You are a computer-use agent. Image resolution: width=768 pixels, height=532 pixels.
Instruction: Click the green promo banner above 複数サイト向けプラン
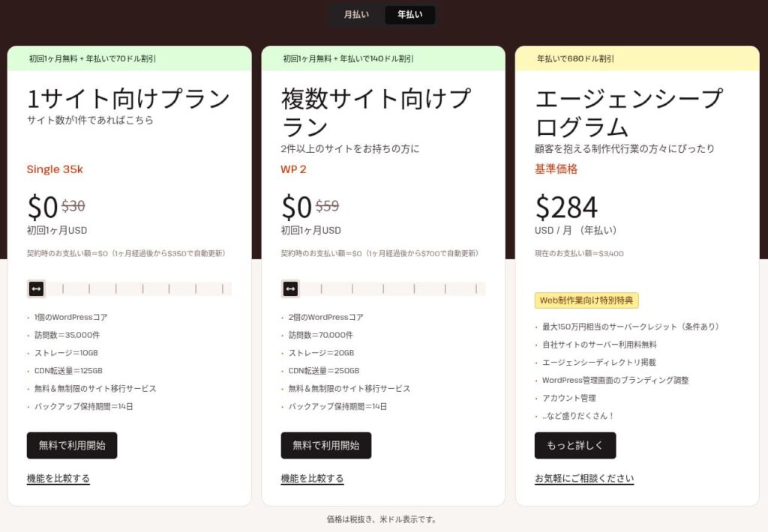(383, 58)
